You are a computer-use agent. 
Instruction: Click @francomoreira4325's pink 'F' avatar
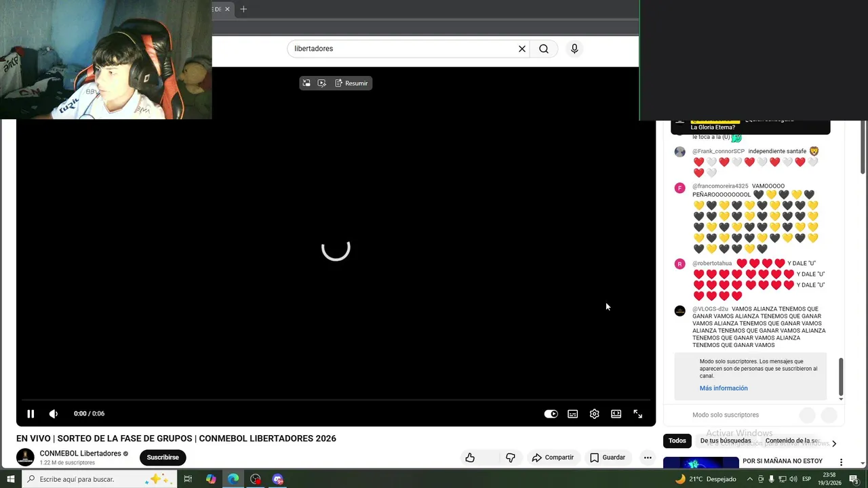click(679, 188)
